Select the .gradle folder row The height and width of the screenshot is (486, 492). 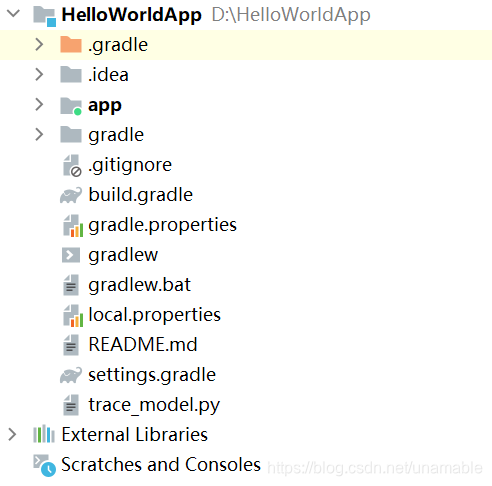246,45
